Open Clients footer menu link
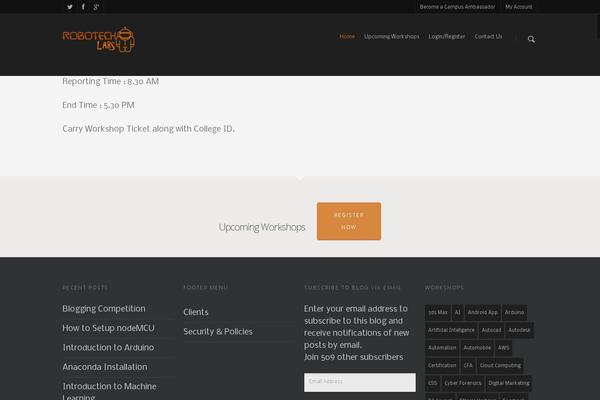Viewport: 600px width, 400px height. tap(196, 312)
